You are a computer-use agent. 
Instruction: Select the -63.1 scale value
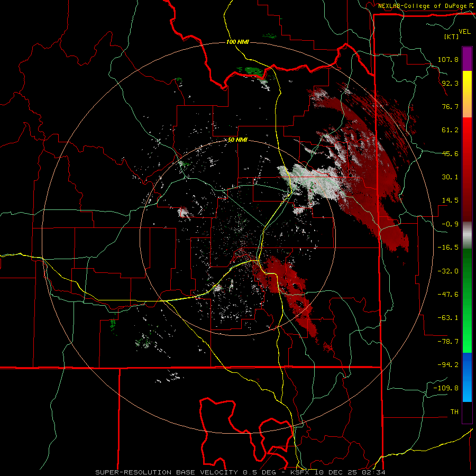point(448,318)
